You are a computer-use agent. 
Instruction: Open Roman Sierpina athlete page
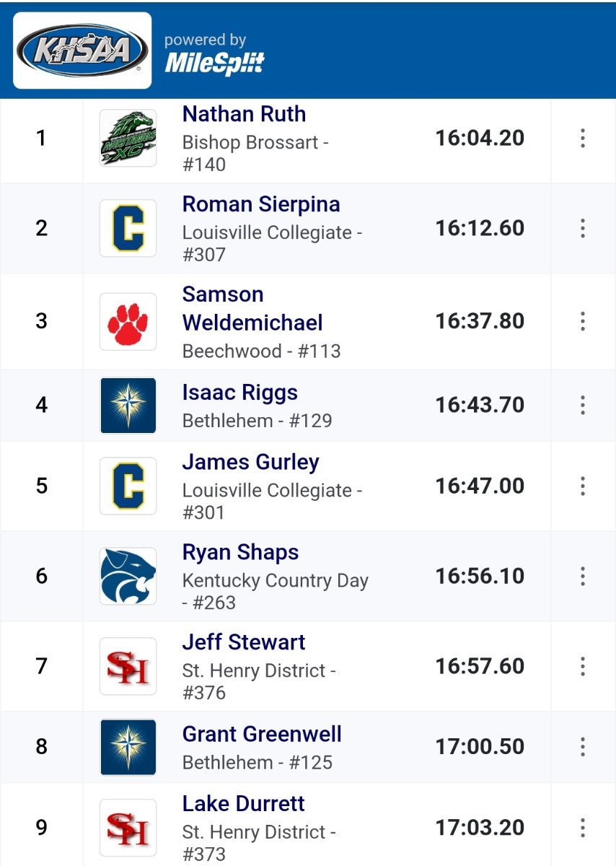tap(261, 204)
